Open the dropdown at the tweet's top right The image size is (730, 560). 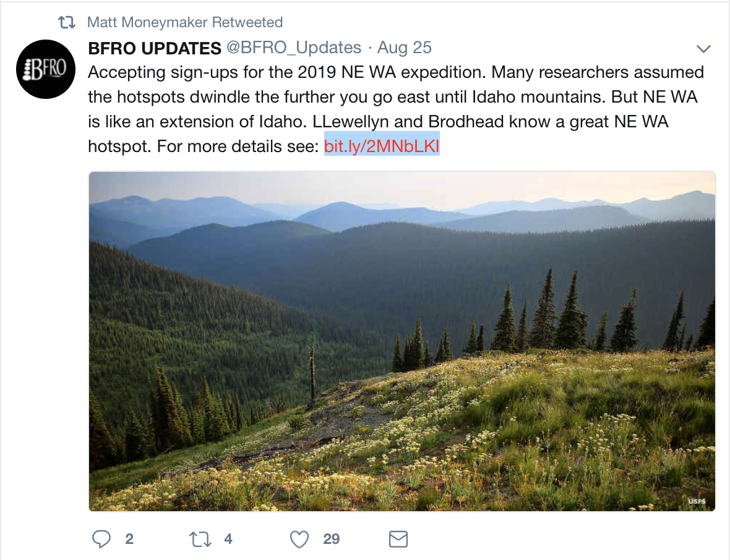pyautogui.click(x=703, y=48)
